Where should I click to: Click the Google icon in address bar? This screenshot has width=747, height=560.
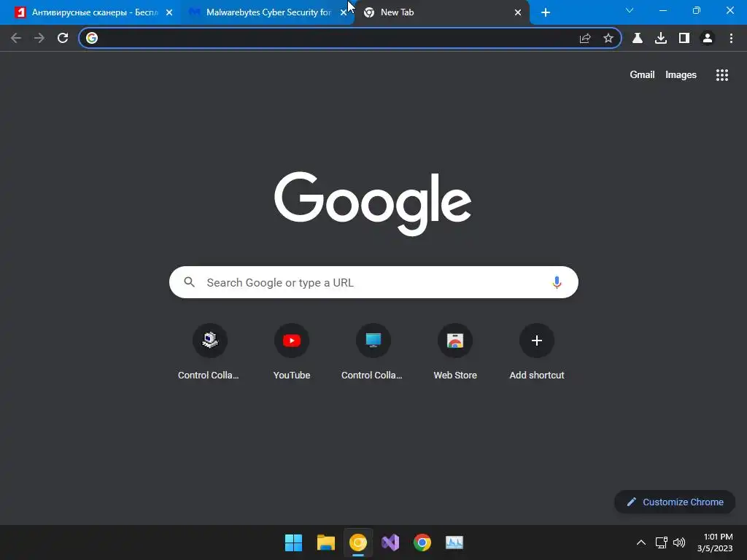pos(92,38)
